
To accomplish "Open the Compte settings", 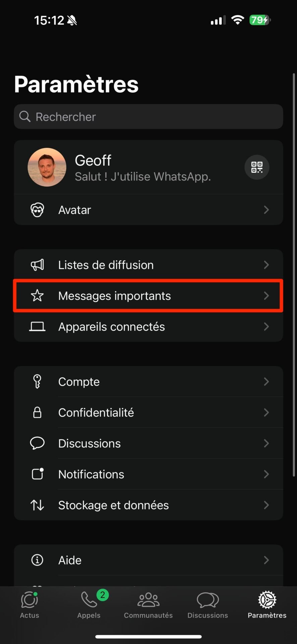I will point(148,382).
